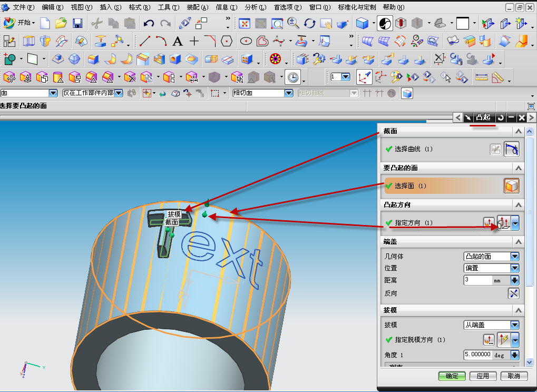Click the Save floppy disk icon
The width and height of the screenshot is (537, 392).
click(78, 23)
